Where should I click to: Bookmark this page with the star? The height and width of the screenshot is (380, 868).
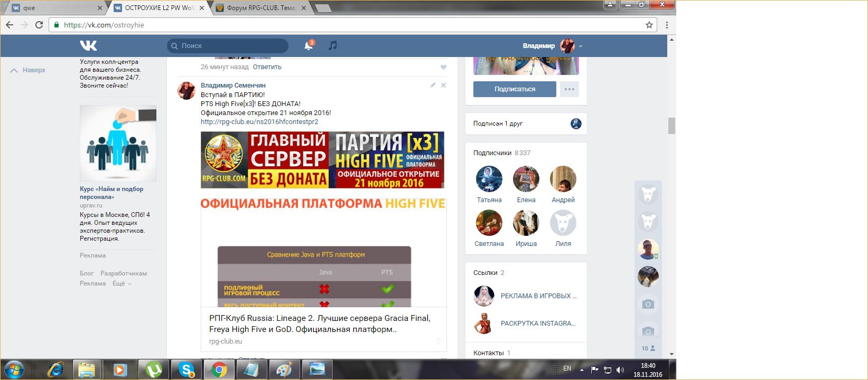click(x=649, y=25)
